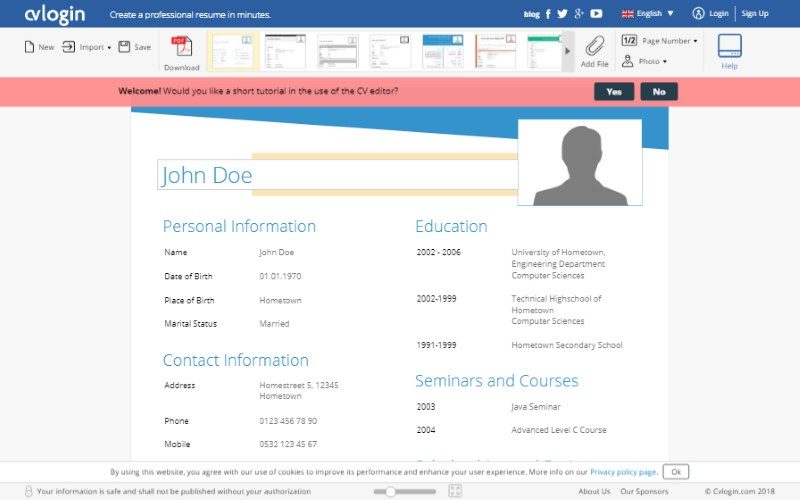This screenshot has height=500, width=800.
Task: Click the Hometown Secondary School entry
Action: click(x=567, y=345)
